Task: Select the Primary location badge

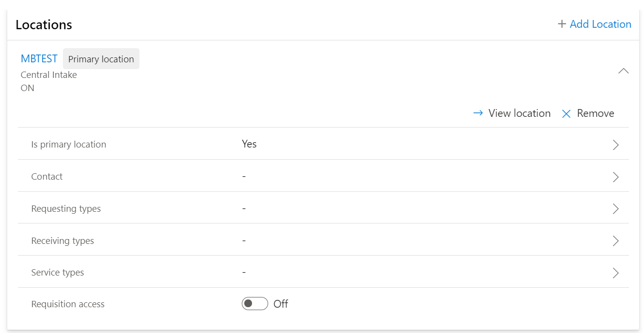Action: 101,59
